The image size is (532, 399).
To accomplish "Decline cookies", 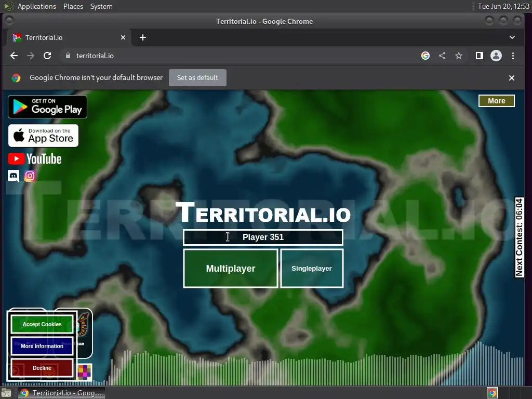I will point(42,368).
